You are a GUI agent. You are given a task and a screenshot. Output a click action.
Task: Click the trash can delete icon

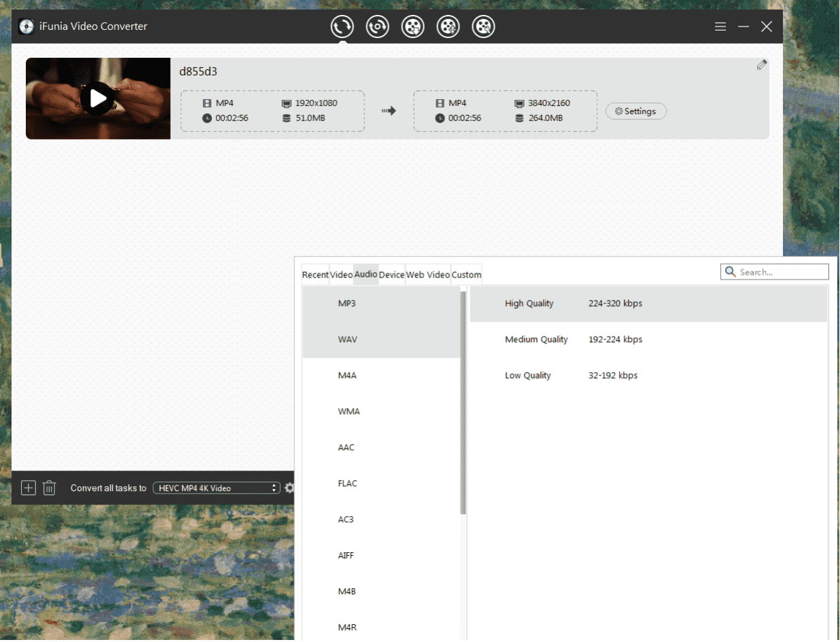49,488
